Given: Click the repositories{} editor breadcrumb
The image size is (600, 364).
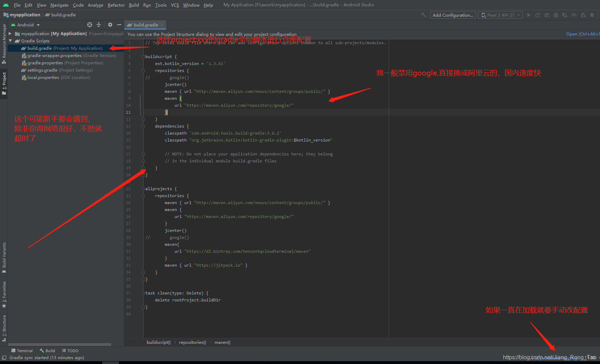Looking at the screenshot, I should (193, 342).
